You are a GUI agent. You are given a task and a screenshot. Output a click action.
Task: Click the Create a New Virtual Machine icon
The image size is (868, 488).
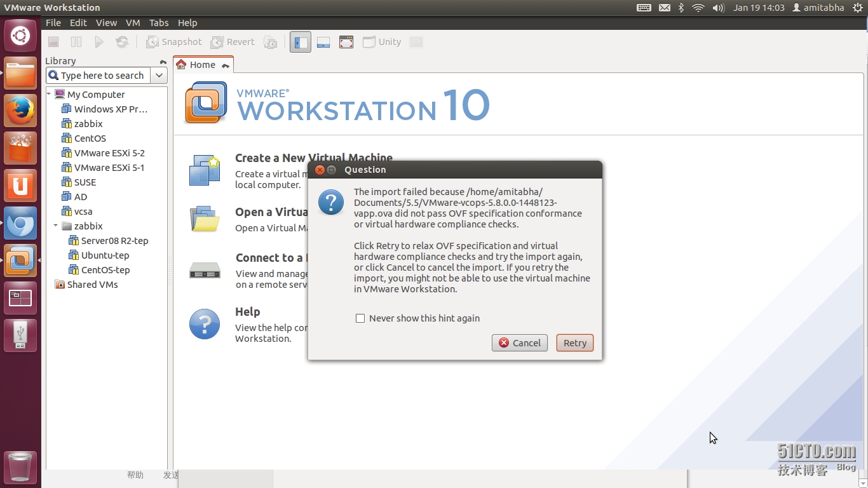tap(205, 170)
